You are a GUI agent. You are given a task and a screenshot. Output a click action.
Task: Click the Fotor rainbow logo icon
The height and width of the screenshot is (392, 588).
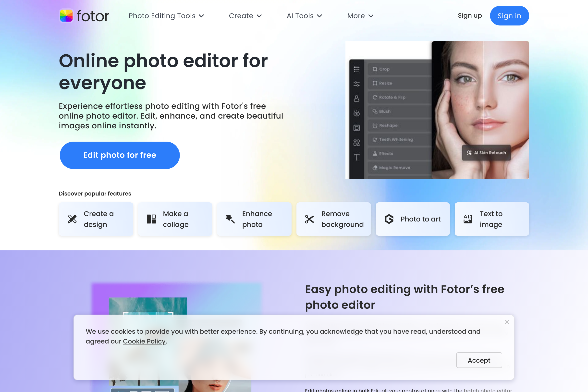point(66,16)
